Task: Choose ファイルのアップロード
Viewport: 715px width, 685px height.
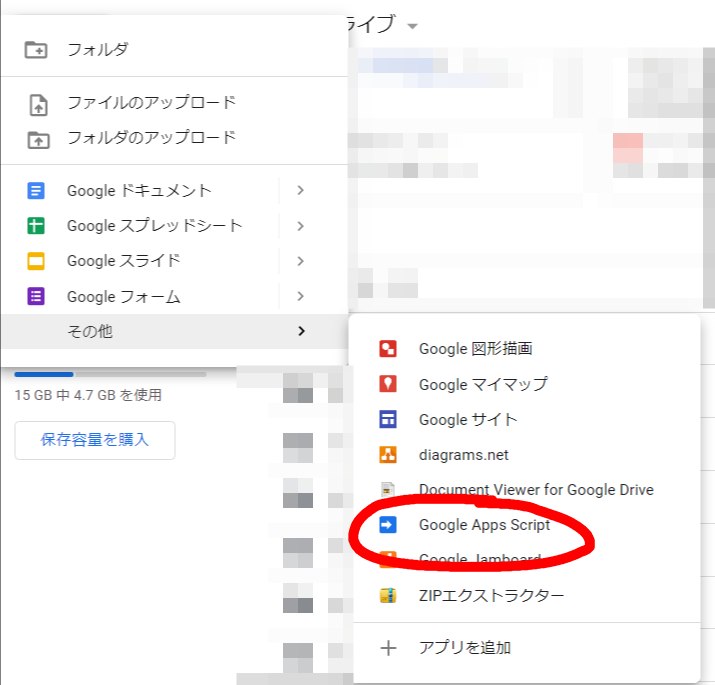Action: (x=175, y=103)
